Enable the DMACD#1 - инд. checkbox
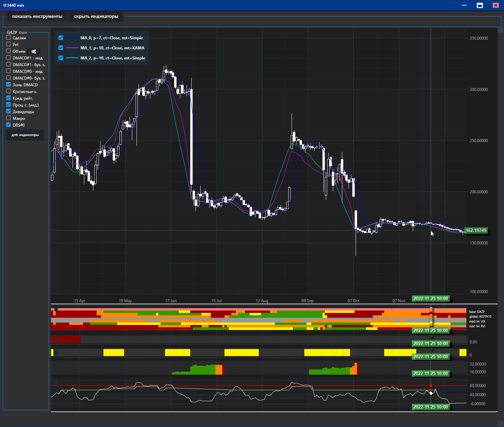The width and height of the screenshot is (504, 427). (9, 57)
